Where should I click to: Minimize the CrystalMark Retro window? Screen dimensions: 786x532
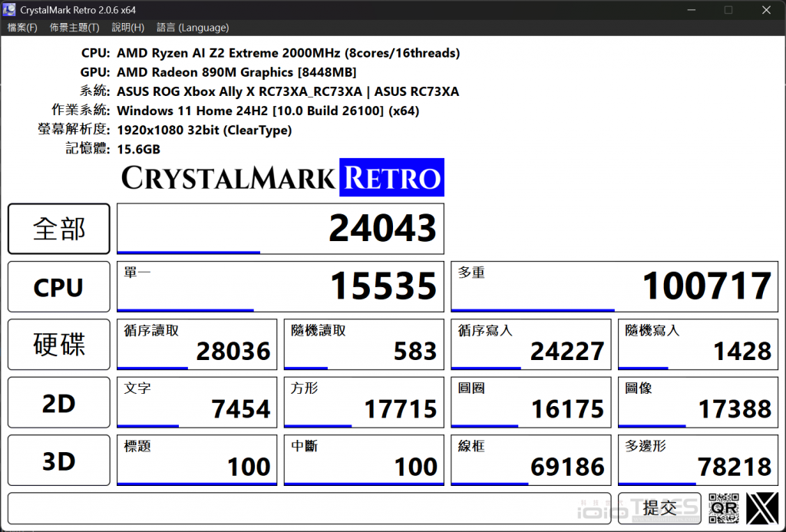click(x=692, y=10)
